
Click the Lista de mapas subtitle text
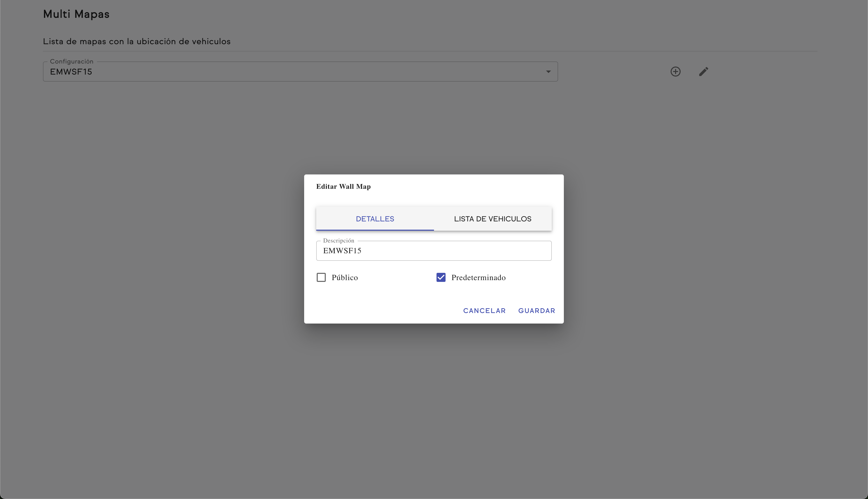[136, 41]
